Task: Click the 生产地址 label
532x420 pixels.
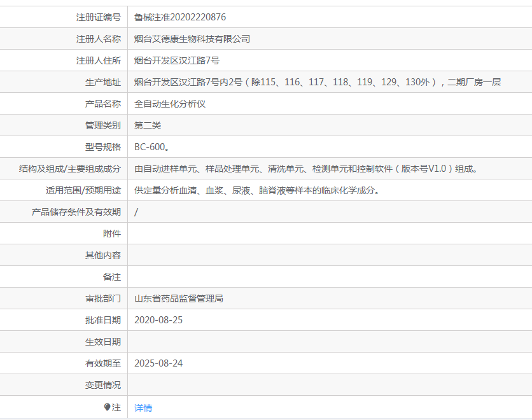Action: (103, 83)
